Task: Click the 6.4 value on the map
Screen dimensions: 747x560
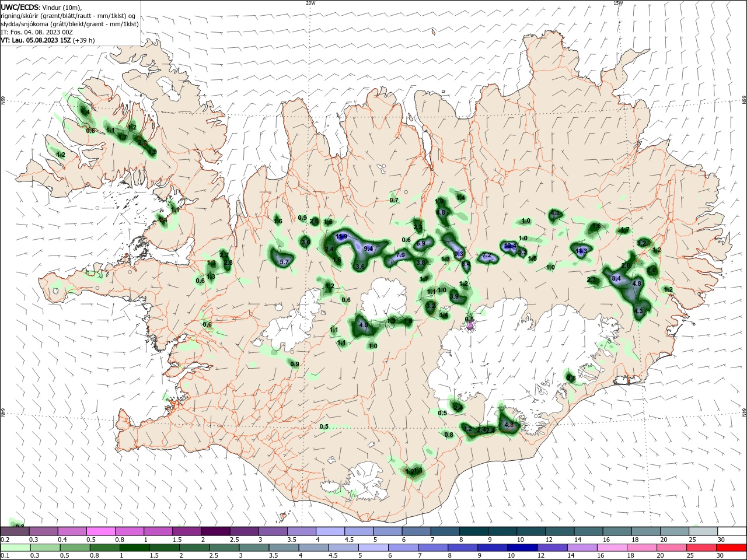Action: coord(466,264)
